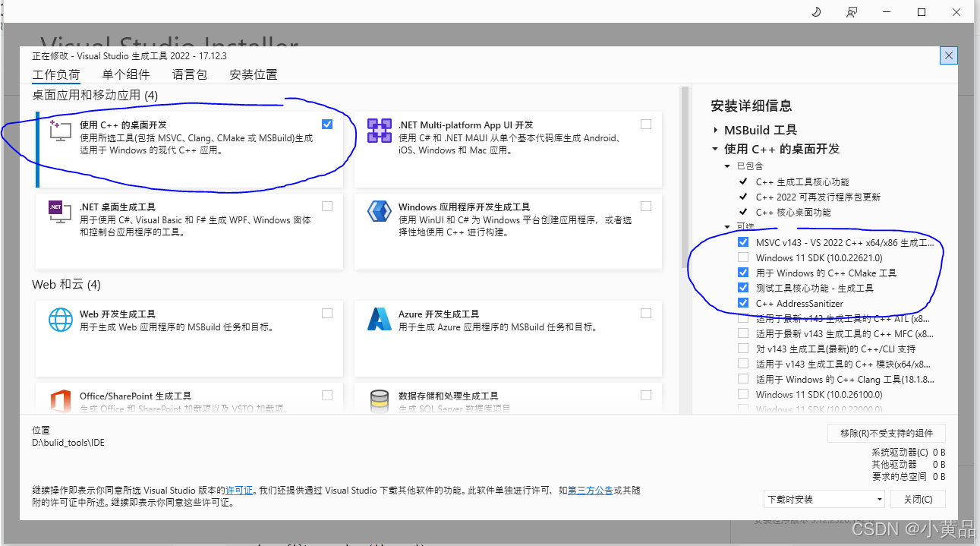Screen dimensions: 980x546
Task: Click the 安装详细信息 heading
Action: pos(752,106)
